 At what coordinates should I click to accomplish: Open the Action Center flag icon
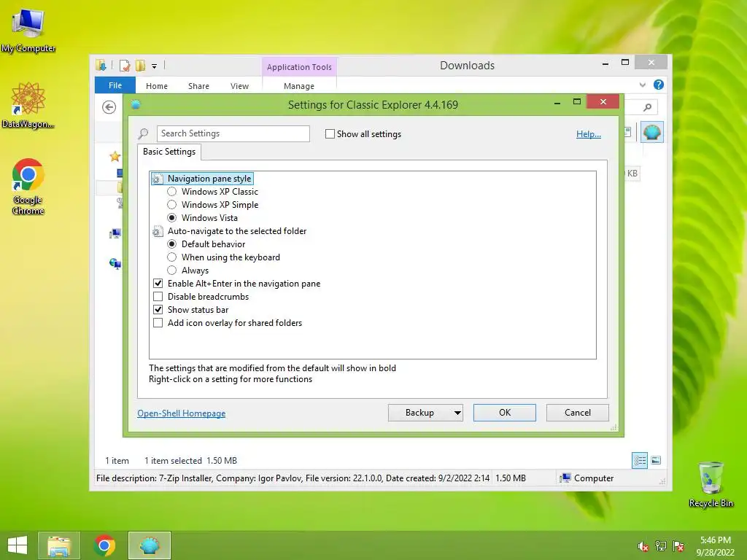coord(678,546)
